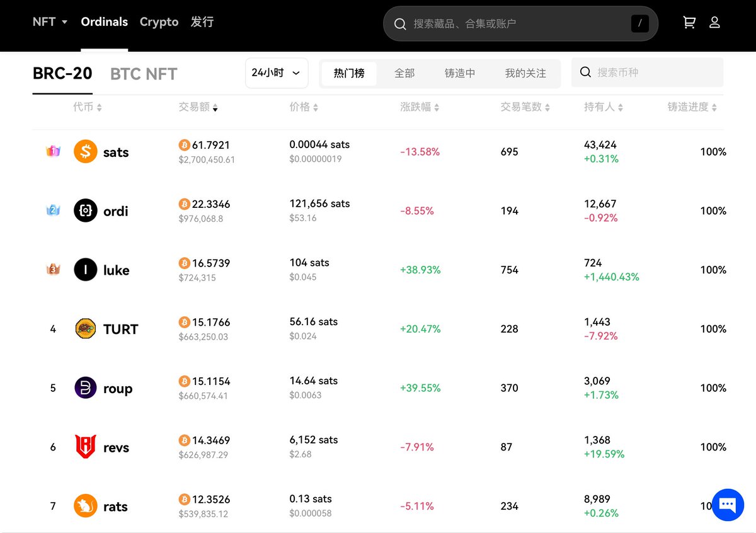Screen dimensions: 756x533
Task: Open the Crypto nav item
Action: pos(159,21)
